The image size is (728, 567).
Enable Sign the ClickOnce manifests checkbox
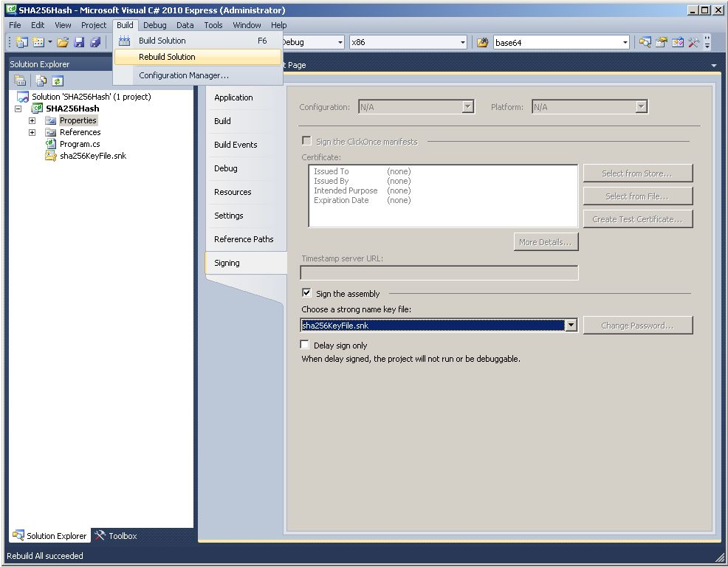[x=306, y=141]
